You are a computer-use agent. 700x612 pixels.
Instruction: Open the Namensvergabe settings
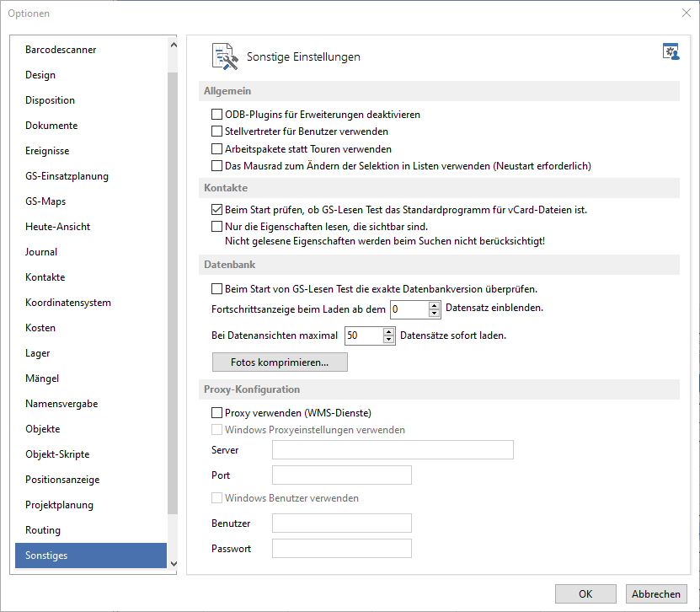(91, 404)
